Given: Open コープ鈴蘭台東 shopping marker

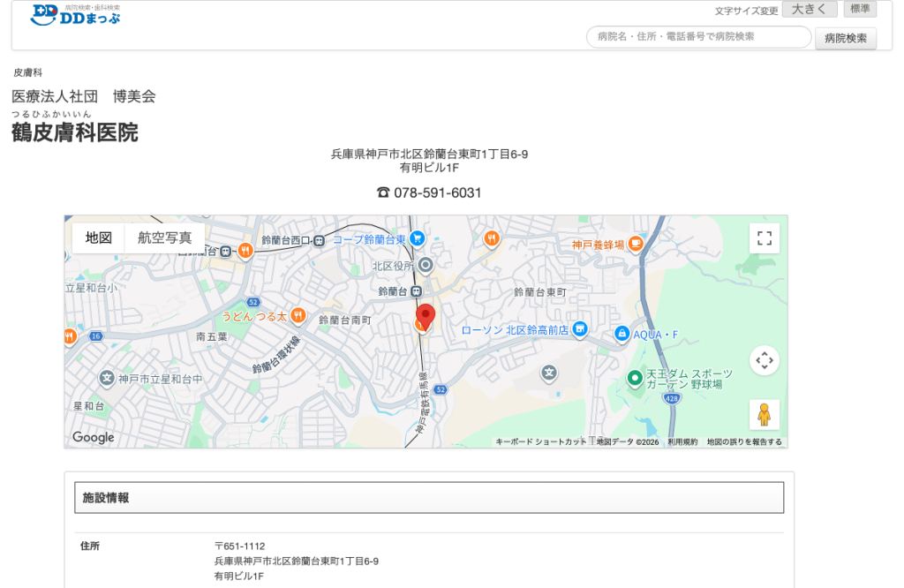Looking at the screenshot, I should pos(417,238).
